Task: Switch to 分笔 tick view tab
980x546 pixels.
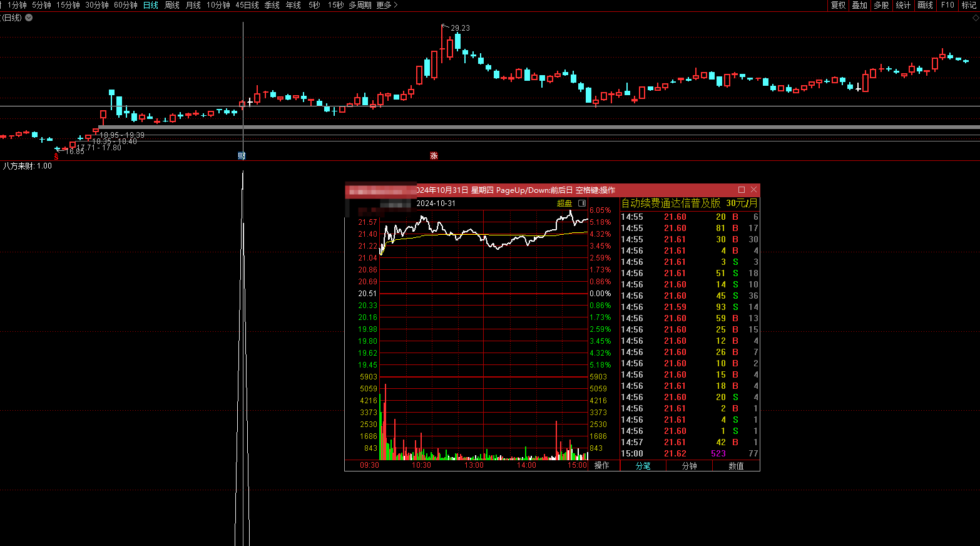Action: pos(643,466)
